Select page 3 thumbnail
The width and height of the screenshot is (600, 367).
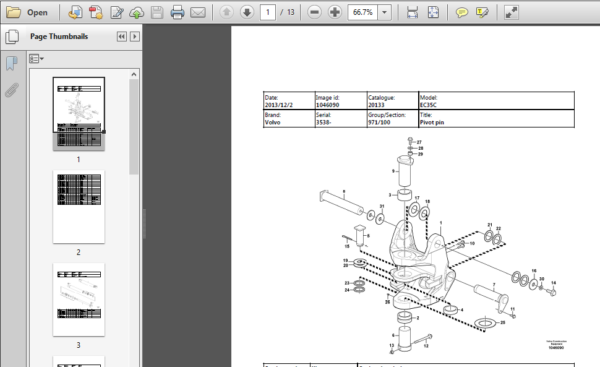79,300
